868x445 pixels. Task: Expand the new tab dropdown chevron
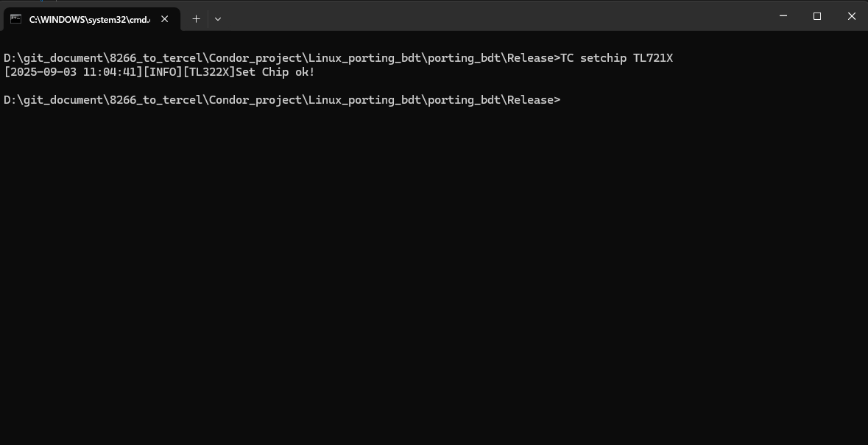coord(217,19)
